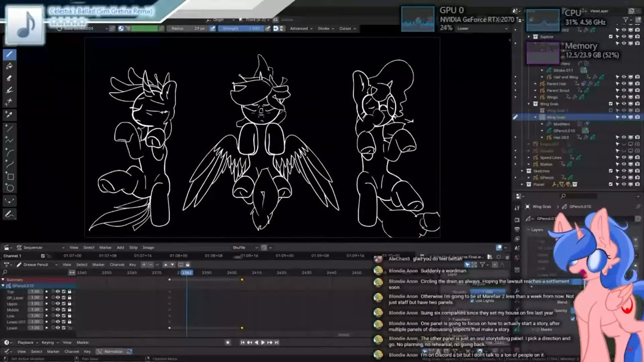Click the add layer plus button in dope sheet
Screen dimensions: 644x362
pos(144,264)
